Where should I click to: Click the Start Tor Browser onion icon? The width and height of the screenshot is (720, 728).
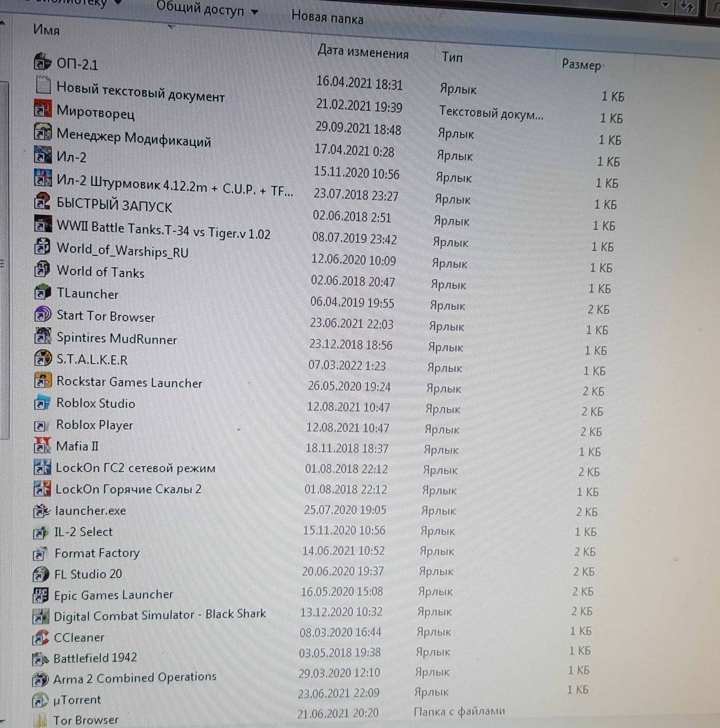click(x=42, y=314)
